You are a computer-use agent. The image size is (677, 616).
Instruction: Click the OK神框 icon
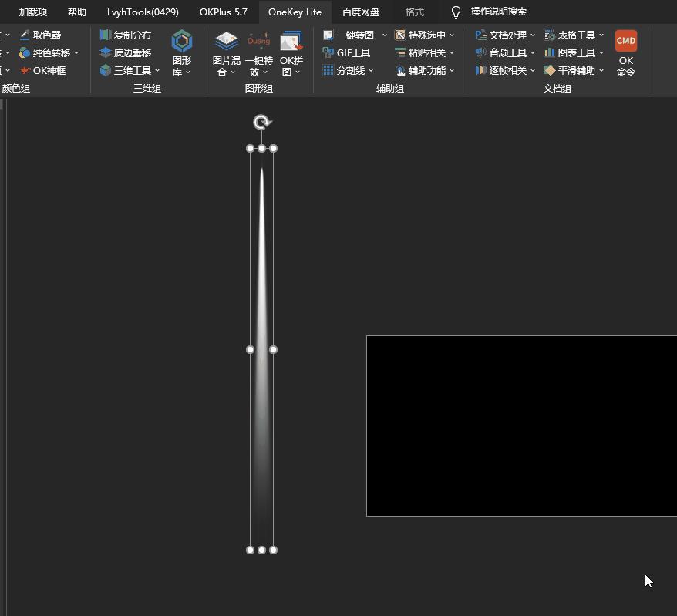[25, 70]
